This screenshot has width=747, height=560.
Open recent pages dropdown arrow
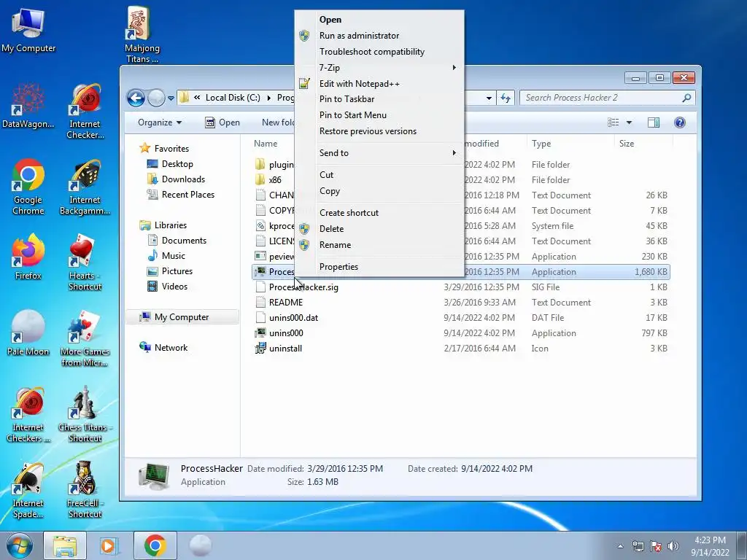click(x=171, y=98)
